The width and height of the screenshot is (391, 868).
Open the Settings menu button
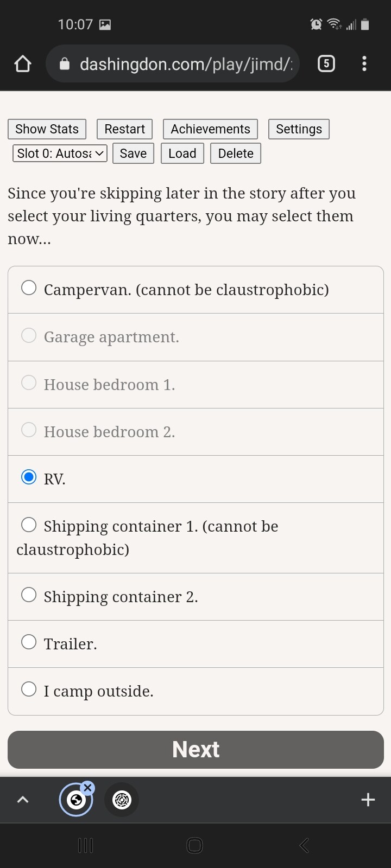tap(299, 129)
